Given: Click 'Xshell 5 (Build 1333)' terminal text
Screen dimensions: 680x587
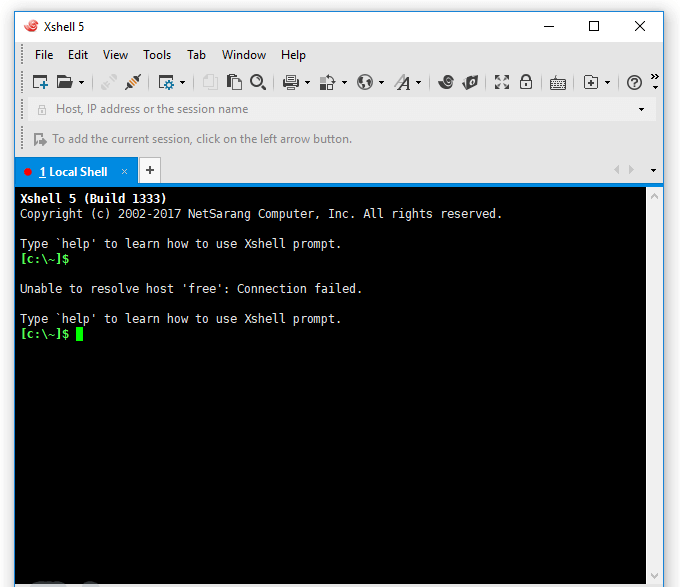Looking at the screenshot, I should pyautogui.click(x=93, y=199).
